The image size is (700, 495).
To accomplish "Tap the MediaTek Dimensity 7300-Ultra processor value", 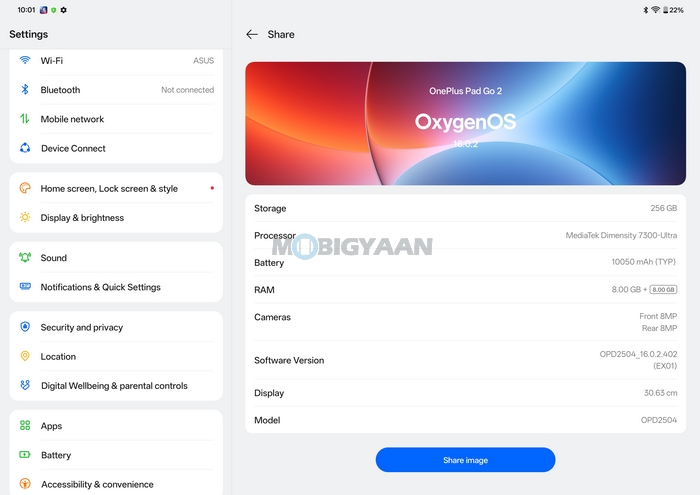I will click(621, 235).
